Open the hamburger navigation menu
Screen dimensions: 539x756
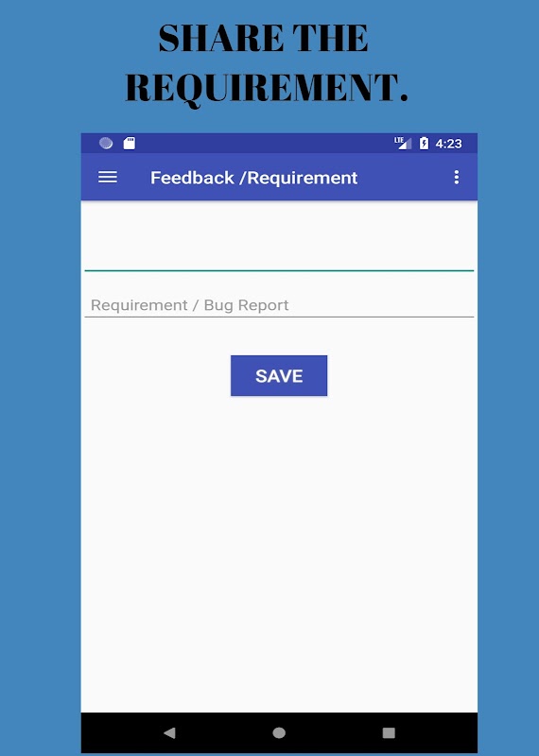pyautogui.click(x=108, y=178)
